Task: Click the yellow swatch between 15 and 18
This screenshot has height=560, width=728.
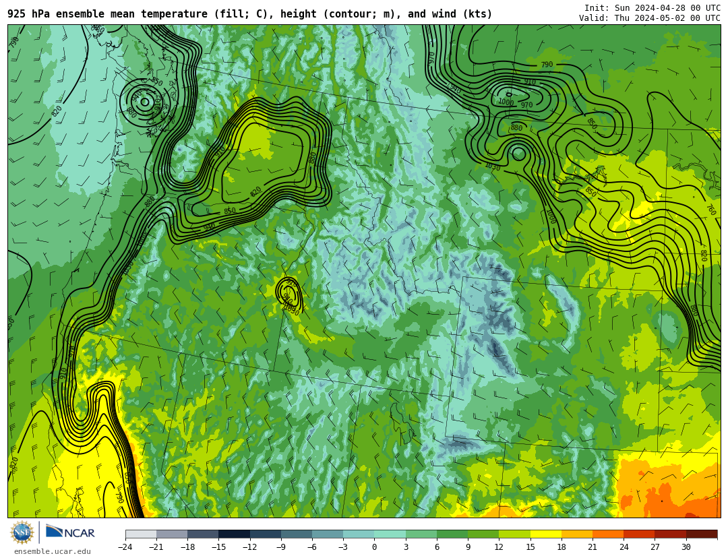Action: click(545, 534)
